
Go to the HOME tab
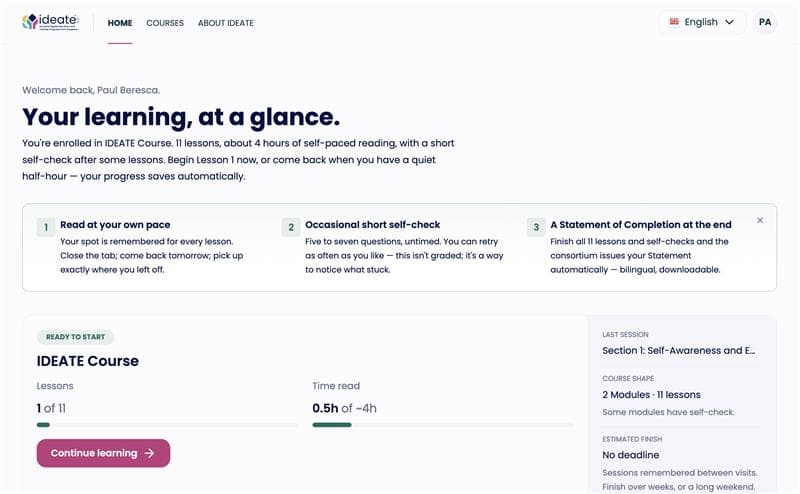[x=120, y=23]
